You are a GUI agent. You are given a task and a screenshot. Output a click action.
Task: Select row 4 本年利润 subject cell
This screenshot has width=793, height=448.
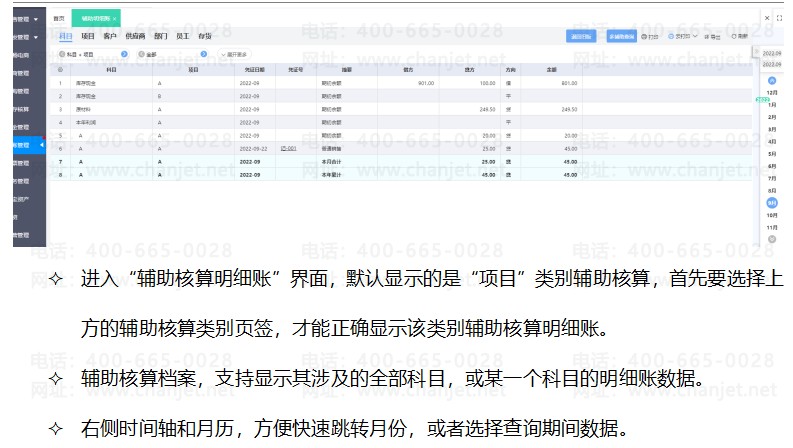tap(111, 122)
